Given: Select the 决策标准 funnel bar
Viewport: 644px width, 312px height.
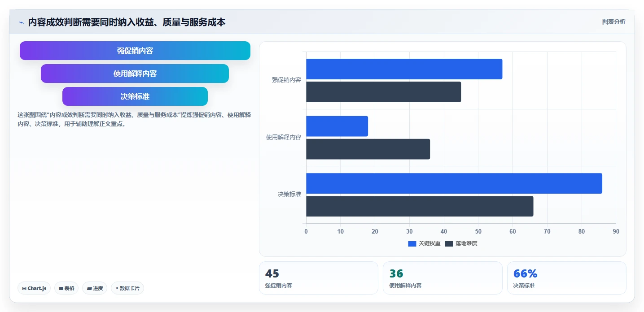Looking at the screenshot, I should point(135,96).
